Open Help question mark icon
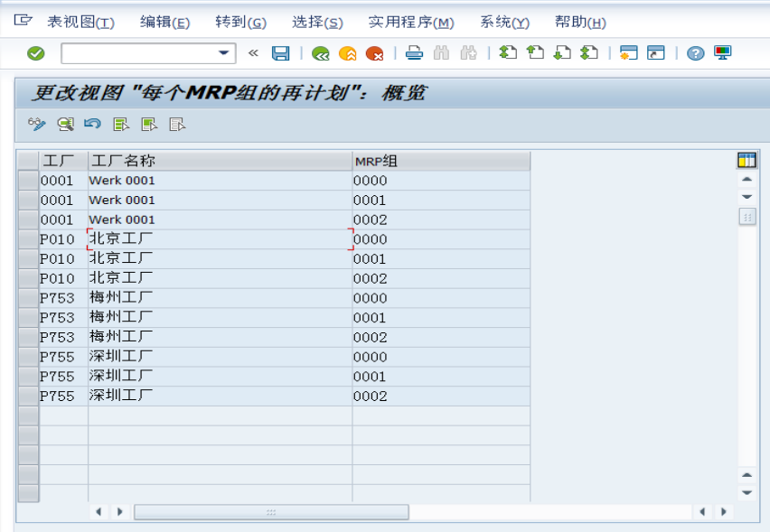Viewport: 770px width, 532px height. coord(695,53)
